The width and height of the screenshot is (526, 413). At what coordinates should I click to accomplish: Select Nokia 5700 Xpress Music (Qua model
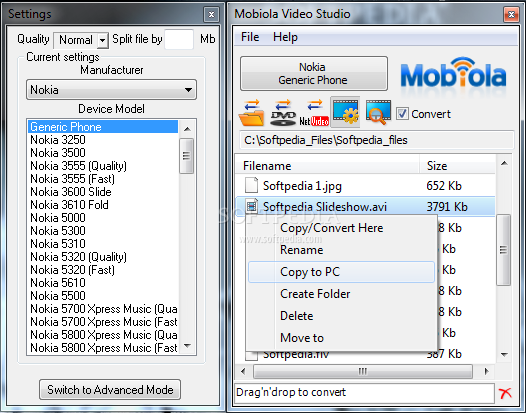[103, 309]
